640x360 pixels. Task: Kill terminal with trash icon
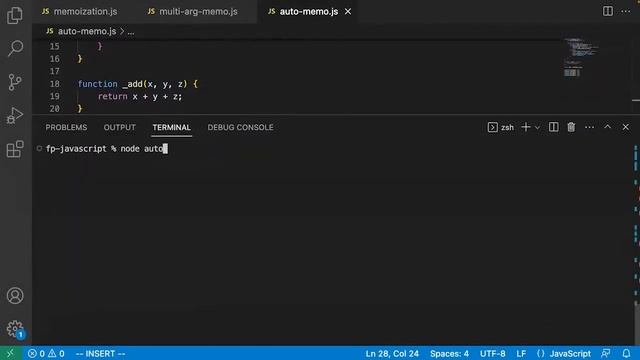coord(571,127)
